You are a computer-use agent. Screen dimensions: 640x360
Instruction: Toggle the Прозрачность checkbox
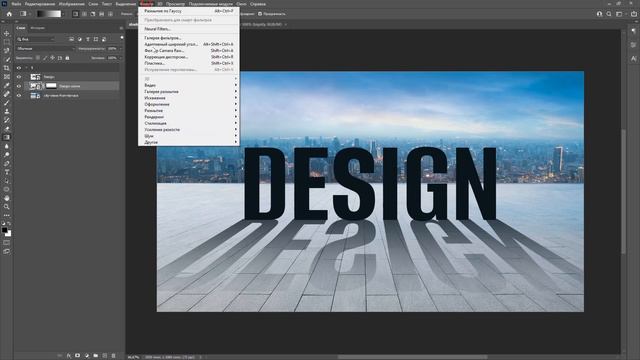pos(260,13)
